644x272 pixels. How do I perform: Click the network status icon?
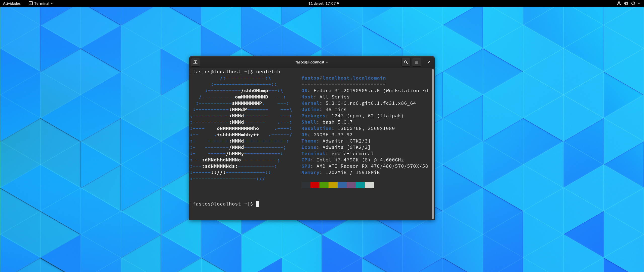619,4
